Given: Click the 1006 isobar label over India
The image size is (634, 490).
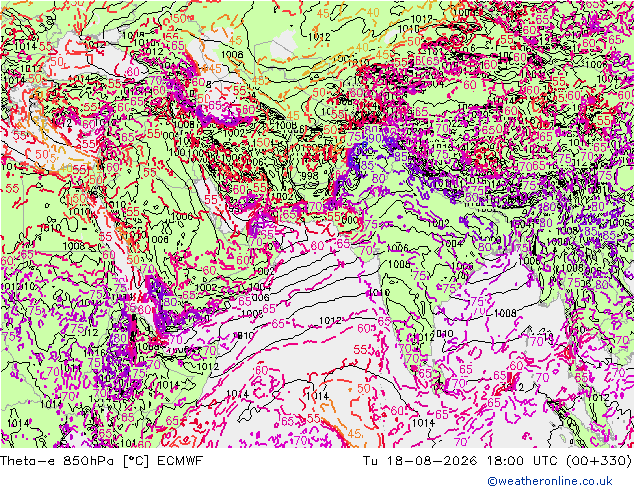Looking at the screenshot, I should click(x=398, y=248).
